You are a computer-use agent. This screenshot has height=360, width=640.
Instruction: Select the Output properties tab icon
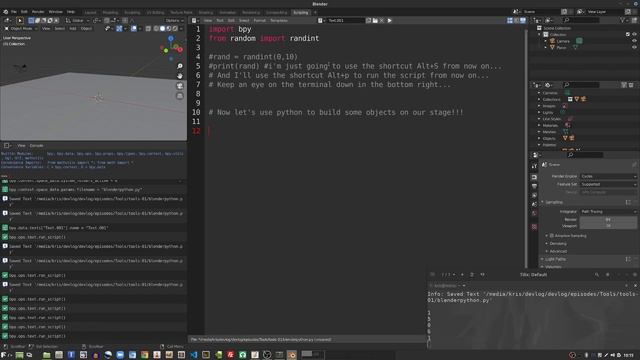[x=534, y=186]
